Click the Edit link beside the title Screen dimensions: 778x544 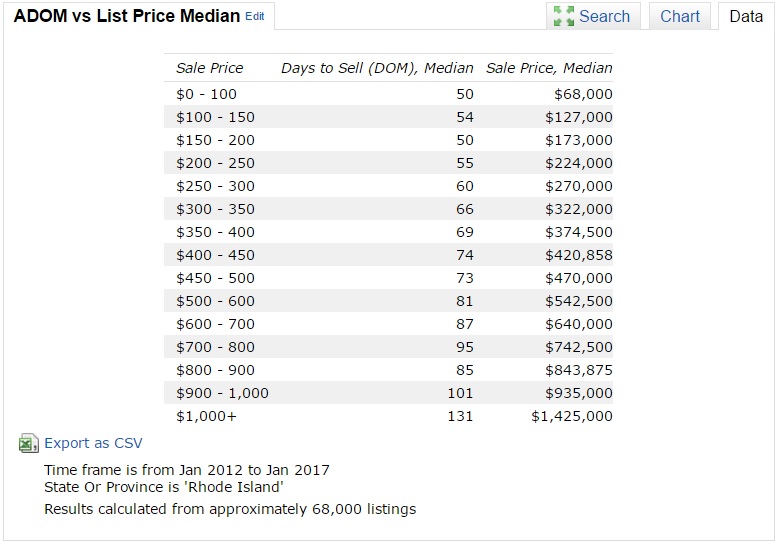pos(255,16)
